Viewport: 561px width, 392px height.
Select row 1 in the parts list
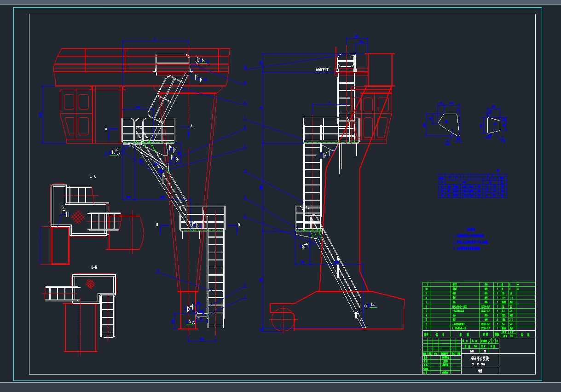[479, 329]
